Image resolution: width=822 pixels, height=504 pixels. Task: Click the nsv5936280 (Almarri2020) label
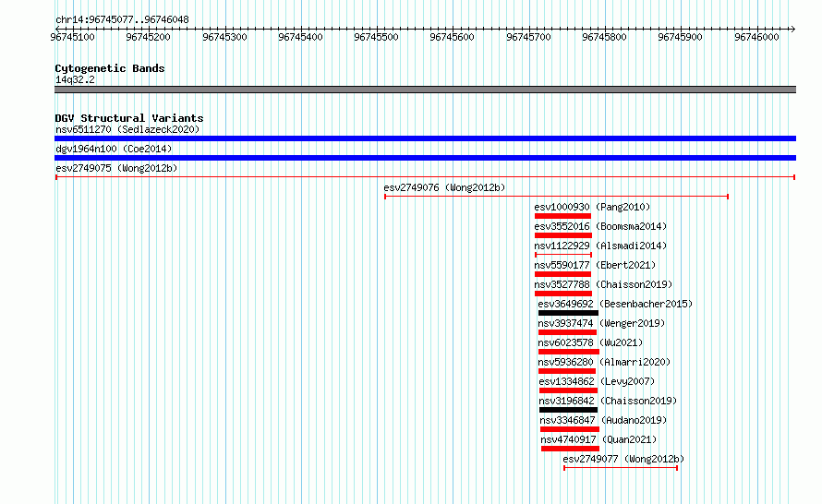point(604,362)
